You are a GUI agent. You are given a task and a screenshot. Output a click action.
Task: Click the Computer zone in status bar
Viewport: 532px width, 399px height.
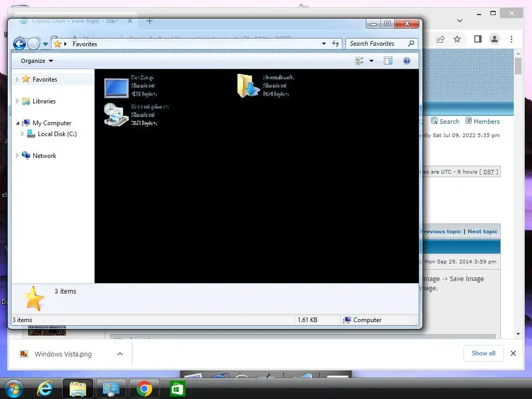tap(362, 320)
